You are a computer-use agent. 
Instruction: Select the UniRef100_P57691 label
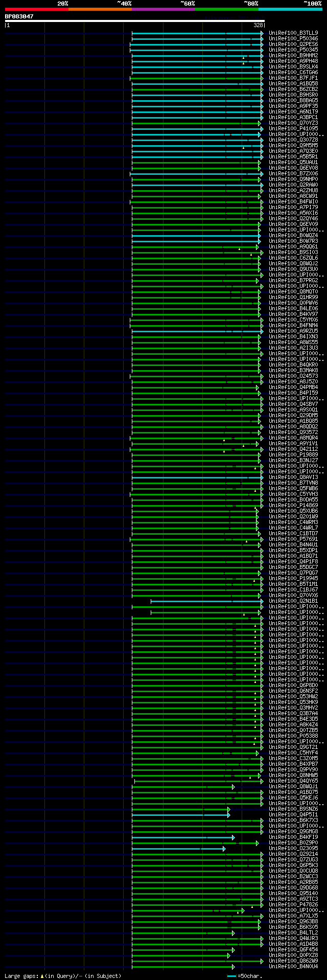click(x=293, y=539)
